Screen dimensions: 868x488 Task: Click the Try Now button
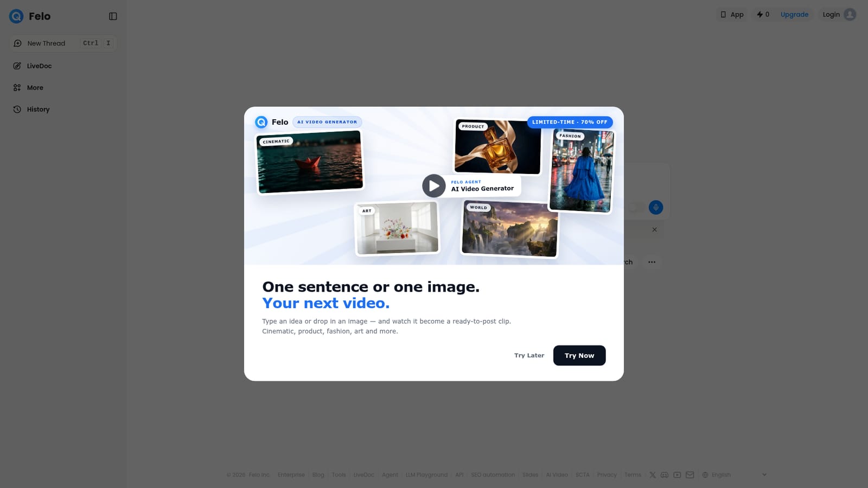click(x=579, y=356)
